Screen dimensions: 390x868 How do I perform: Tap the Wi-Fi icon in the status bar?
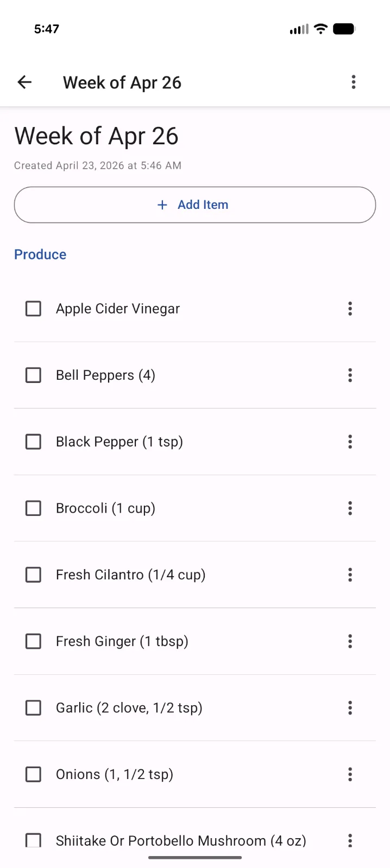[x=320, y=28]
